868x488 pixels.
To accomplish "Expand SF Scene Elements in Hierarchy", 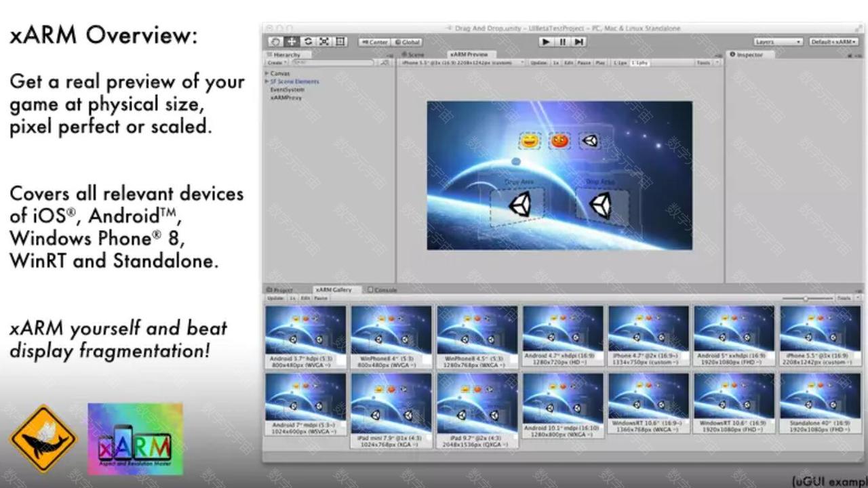I will click(267, 81).
